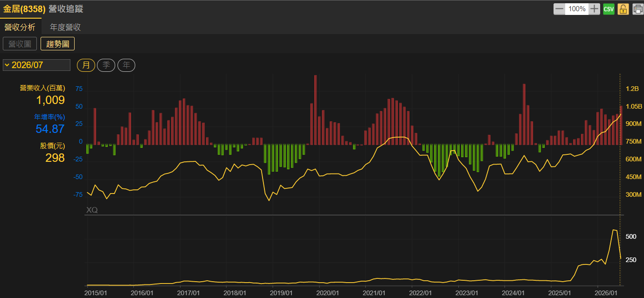
Task: Select the 月 monthly period toggle
Action: point(86,65)
